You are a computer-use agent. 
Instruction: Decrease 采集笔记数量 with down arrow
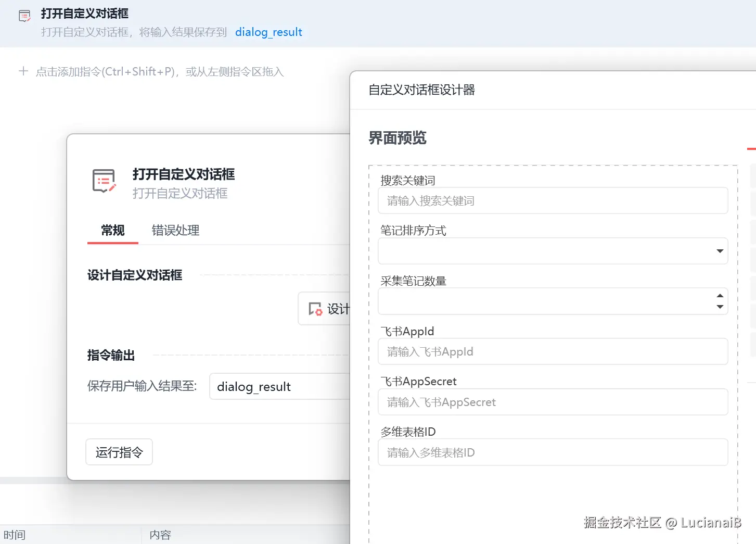tap(720, 307)
